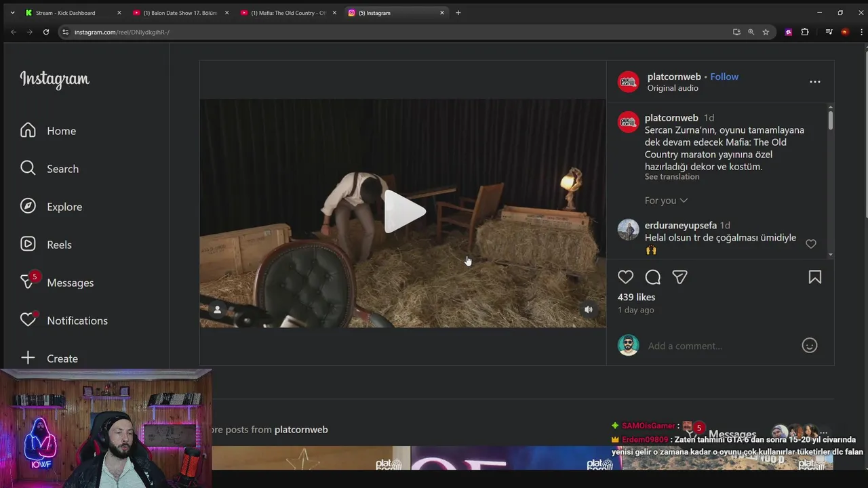Close the Mafia: The Old Country tab
Screen dimensions: 868x488
(334, 13)
